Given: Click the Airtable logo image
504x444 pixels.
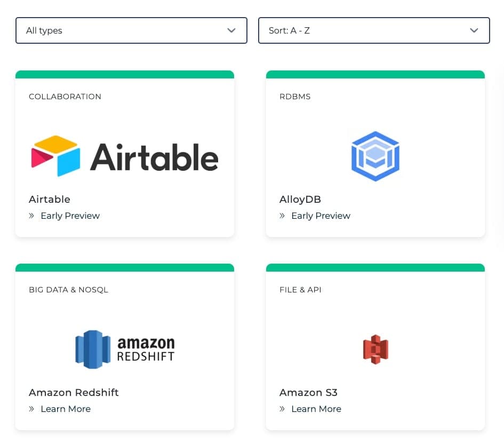Looking at the screenshot, I should (125, 156).
